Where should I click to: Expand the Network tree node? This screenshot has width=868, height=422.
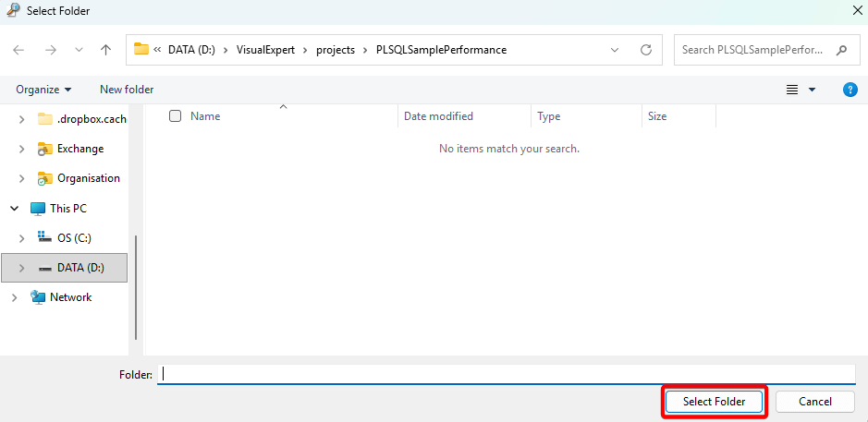point(14,297)
